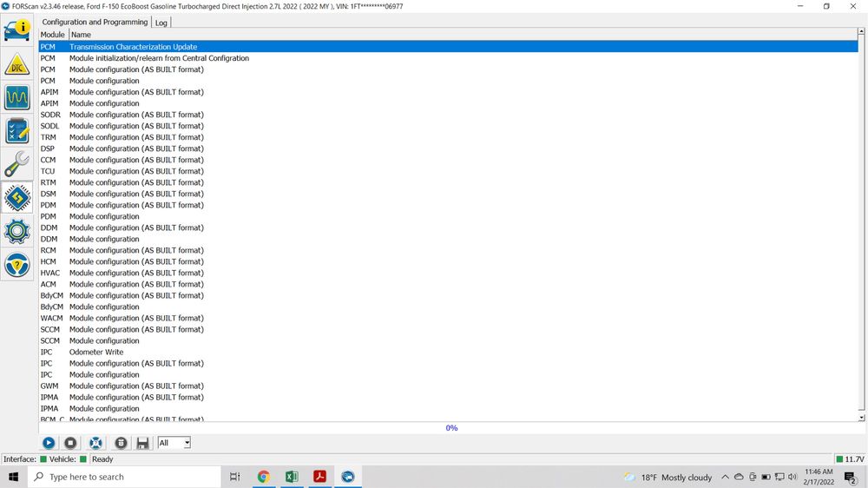Click the list scrollbar up arrow
Image resolution: width=868 pixels, height=488 pixels.
pos(861,31)
